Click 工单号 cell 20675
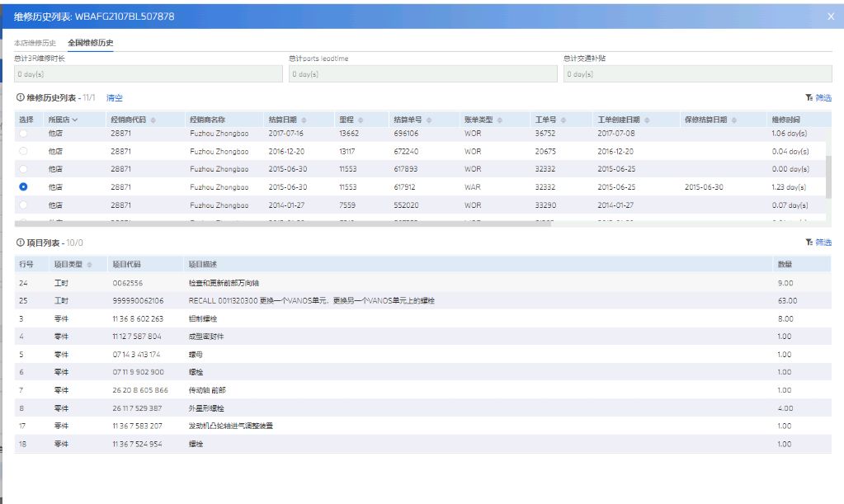The width and height of the screenshot is (844, 504). [x=545, y=151]
